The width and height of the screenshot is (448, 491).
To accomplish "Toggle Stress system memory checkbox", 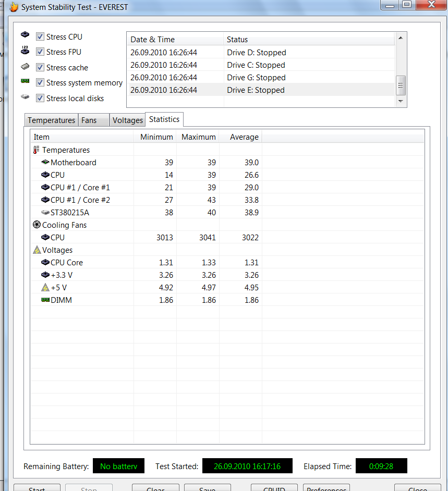I will coord(40,83).
